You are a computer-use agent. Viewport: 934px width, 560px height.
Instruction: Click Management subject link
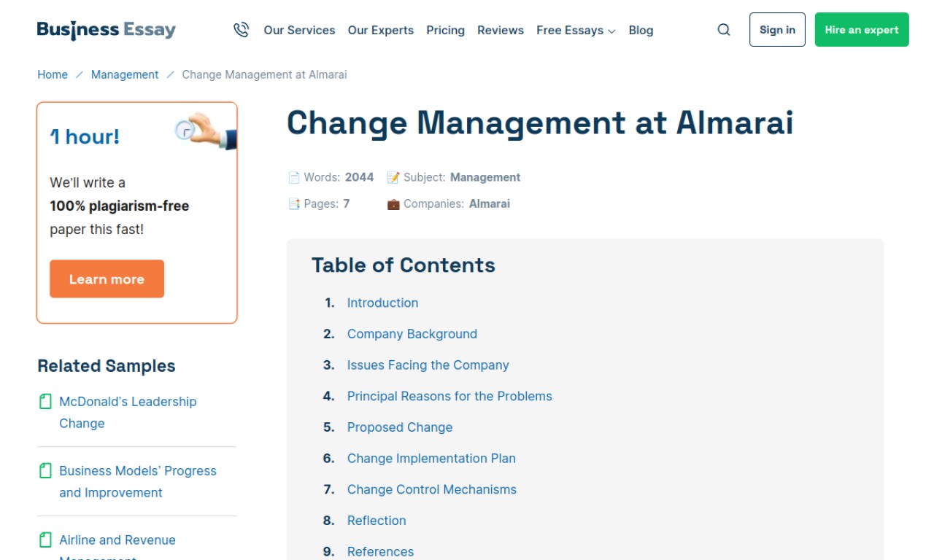pyautogui.click(x=485, y=177)
